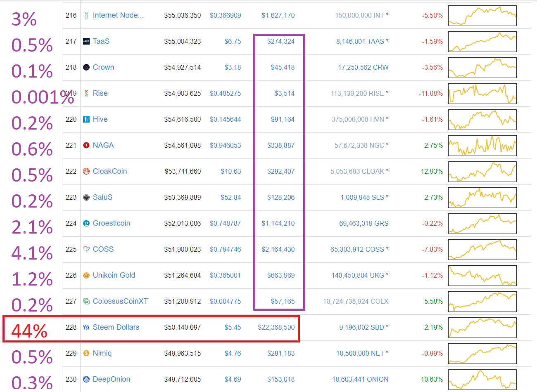Open the Groestlcoin link
This screenshot has height=392, width=537.
[x=112, y=223]
